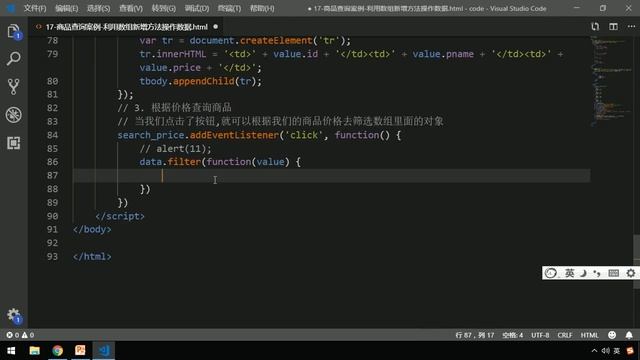Screen dimensions: 640x360
Task: Click the Visual Studio Code taskbar icon
Action: (x=104, y=351)
